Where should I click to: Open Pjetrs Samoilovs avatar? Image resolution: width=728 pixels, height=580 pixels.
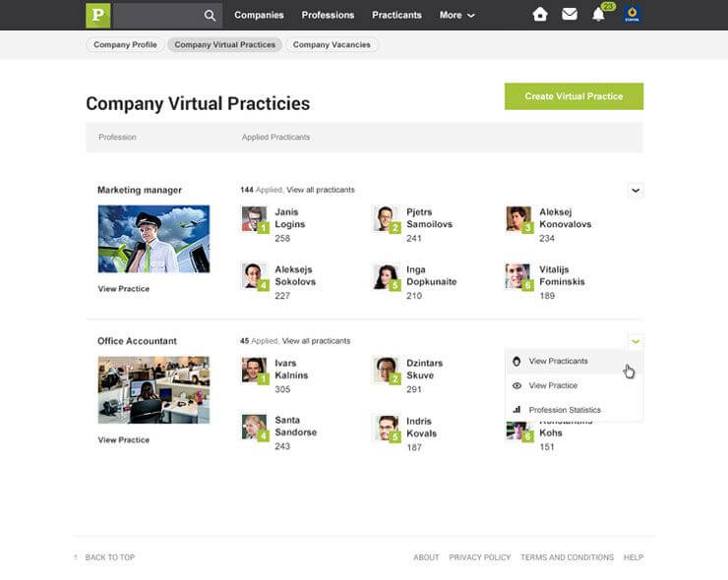pyautogui.click(x=386, y=218)
